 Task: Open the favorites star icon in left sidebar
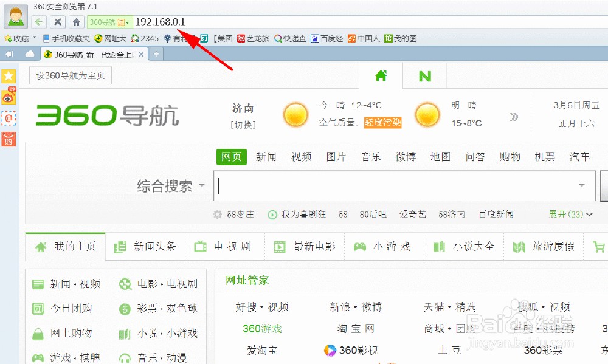tap(8, 77)
